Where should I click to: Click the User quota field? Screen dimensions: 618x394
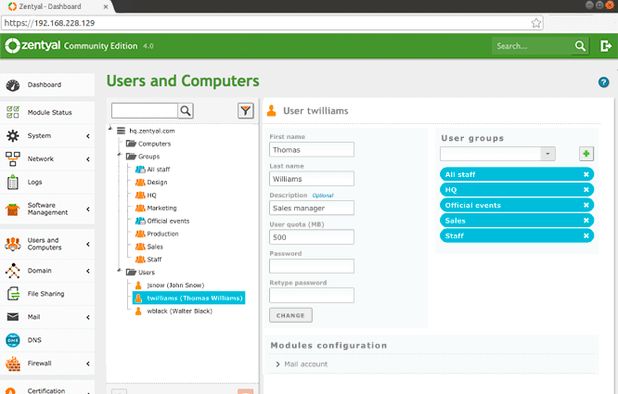[312, 237]
